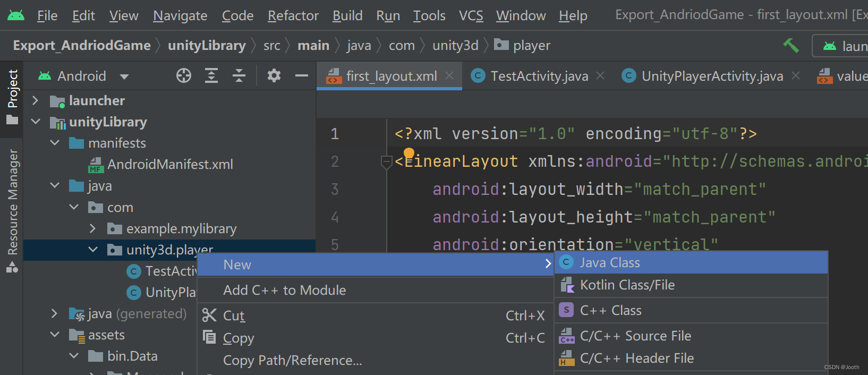Click the Cut scissors icon in context menu
The width and height of the screenshot is (868, 375).
[209, 316]
